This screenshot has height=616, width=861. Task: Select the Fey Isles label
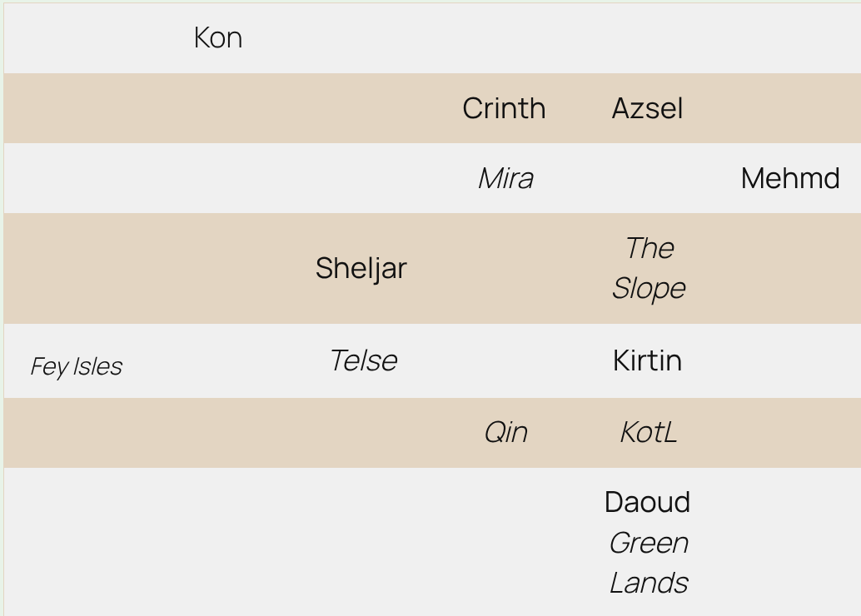tap(76, 366)
